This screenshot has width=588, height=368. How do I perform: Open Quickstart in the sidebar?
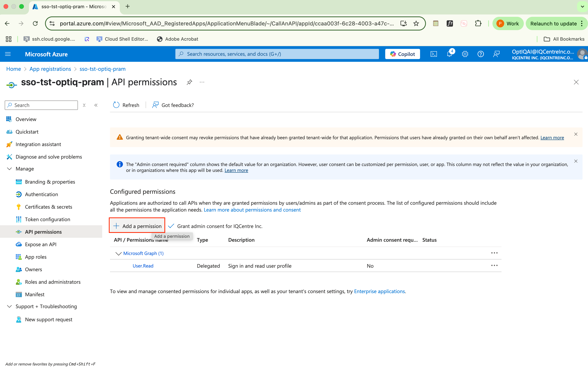(27, 132)
